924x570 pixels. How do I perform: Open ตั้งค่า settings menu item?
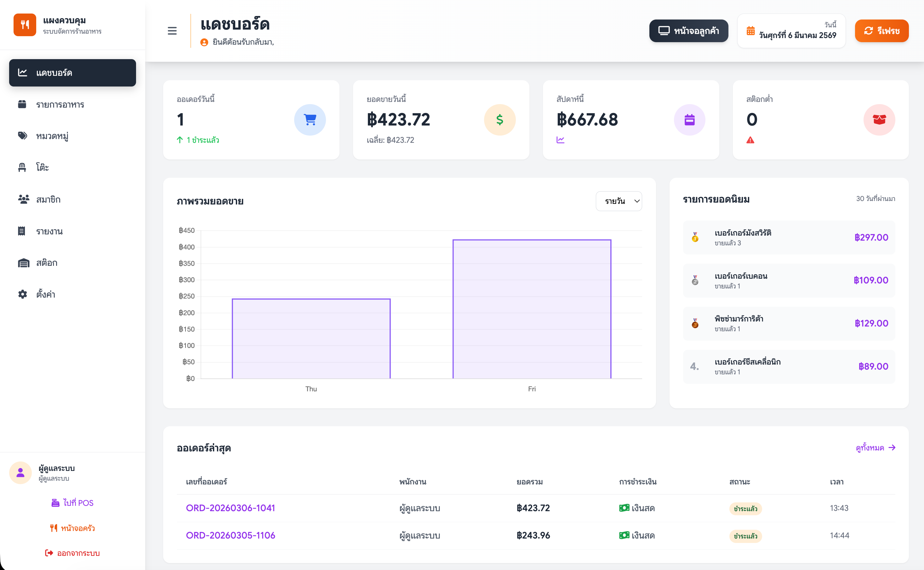tap(45, 294)
